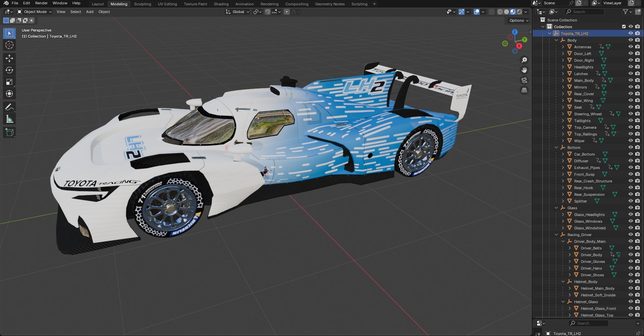Select wireframe viewport shading
The height and width of the screenshot is (336, 644).
tap(500, 12)
